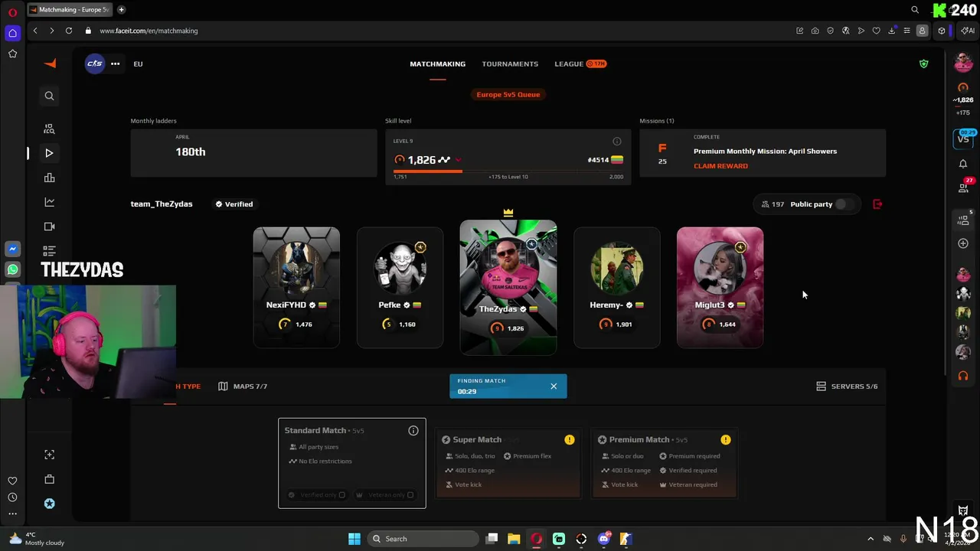
Task: Select the play matchmaking sidebar icon
Action: point(49,153)
